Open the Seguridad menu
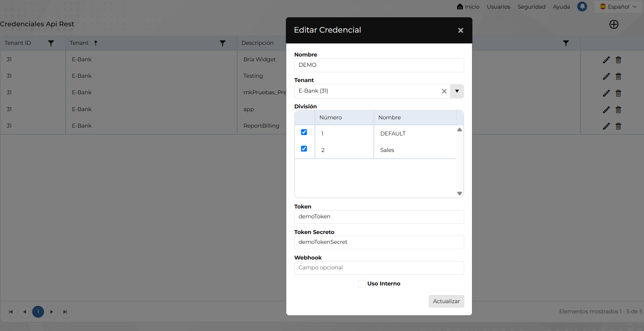This screenshot has width=644, height=331. 531,7
